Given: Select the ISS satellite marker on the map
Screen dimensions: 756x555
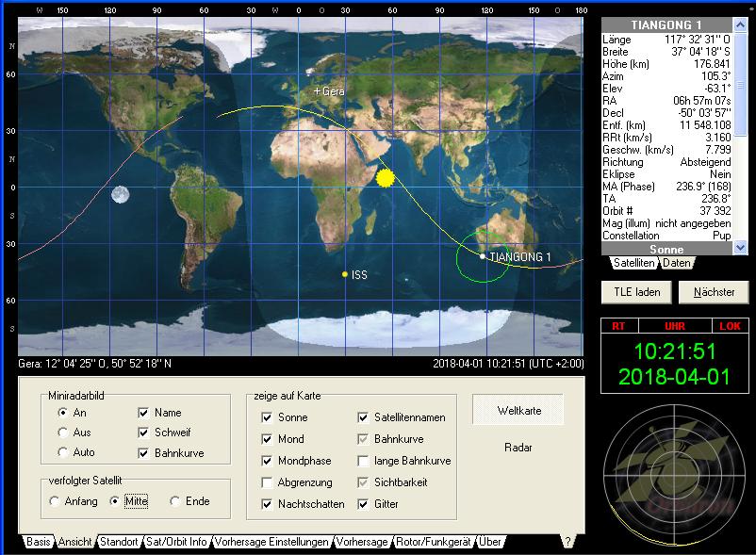Looking at the screenshot, I should pyautogui.click(x=345, y=274).
